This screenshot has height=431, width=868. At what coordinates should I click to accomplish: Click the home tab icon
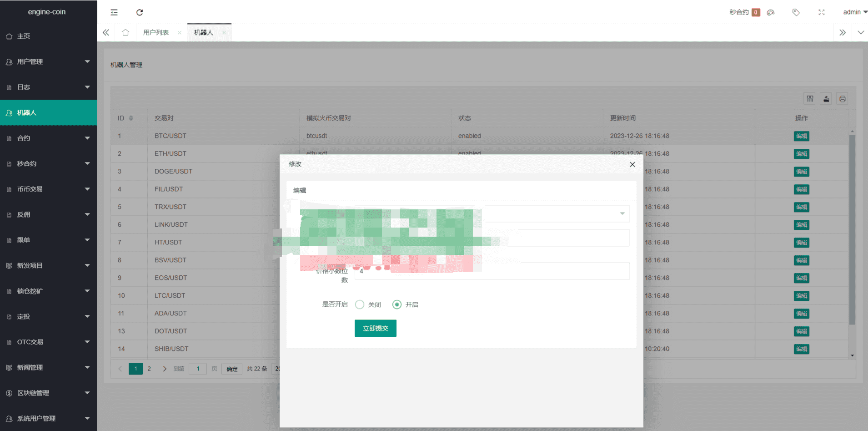(125, 32)
